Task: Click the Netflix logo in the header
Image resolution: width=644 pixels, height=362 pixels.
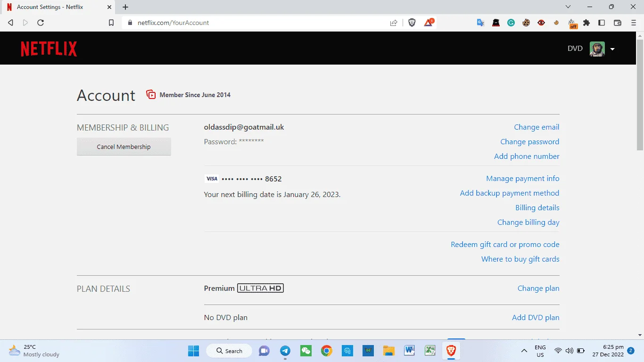Action: point(49,49)
